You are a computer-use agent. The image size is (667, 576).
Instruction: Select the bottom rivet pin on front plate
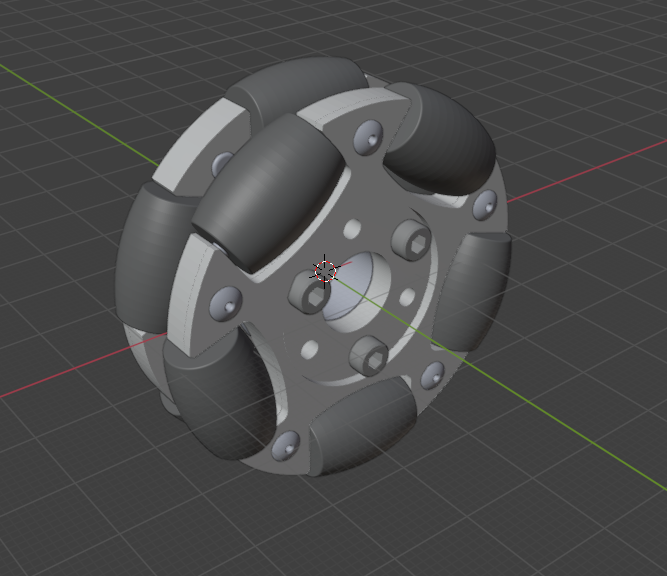click(x=286, y=446)
